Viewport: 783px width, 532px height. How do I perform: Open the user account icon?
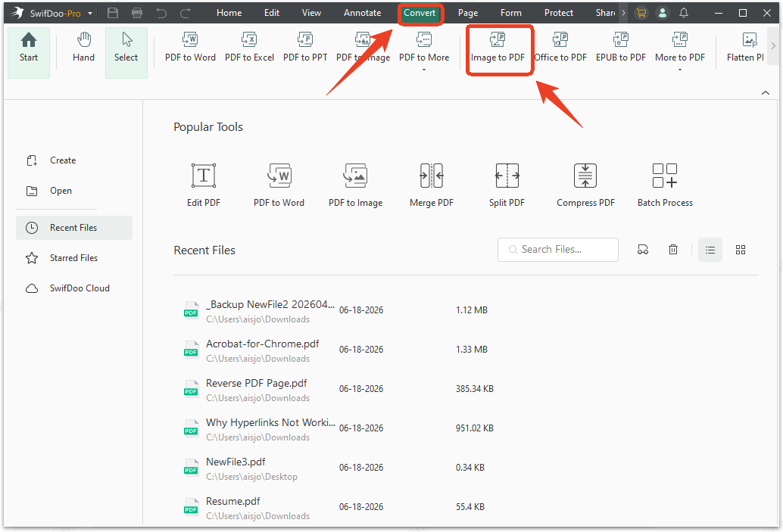[x=662, y=13]
